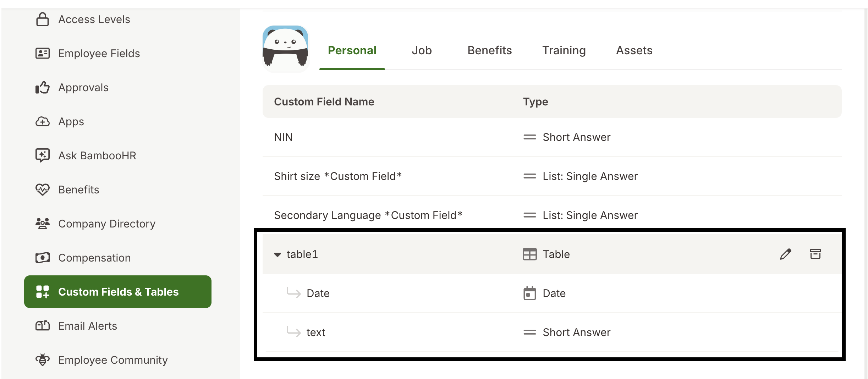868x379 pixels.
Task: Click the Benefits heart icon
Action: tap(43, 189)
